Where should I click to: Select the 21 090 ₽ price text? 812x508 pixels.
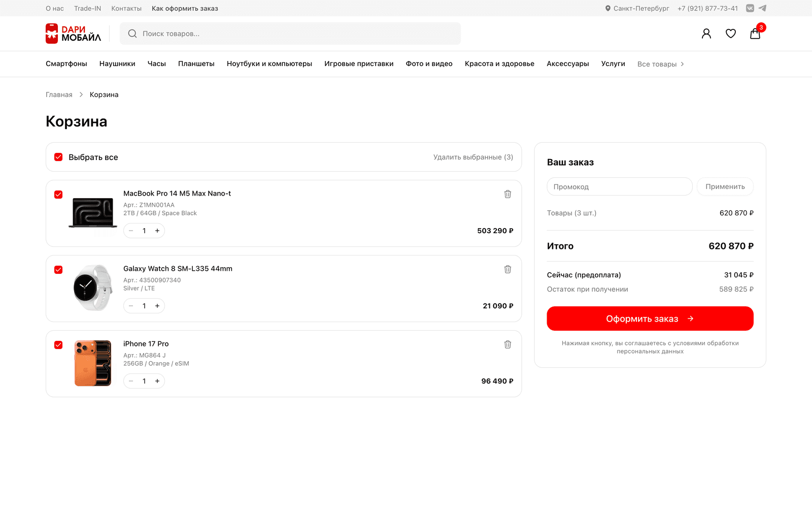coord(498,306)
